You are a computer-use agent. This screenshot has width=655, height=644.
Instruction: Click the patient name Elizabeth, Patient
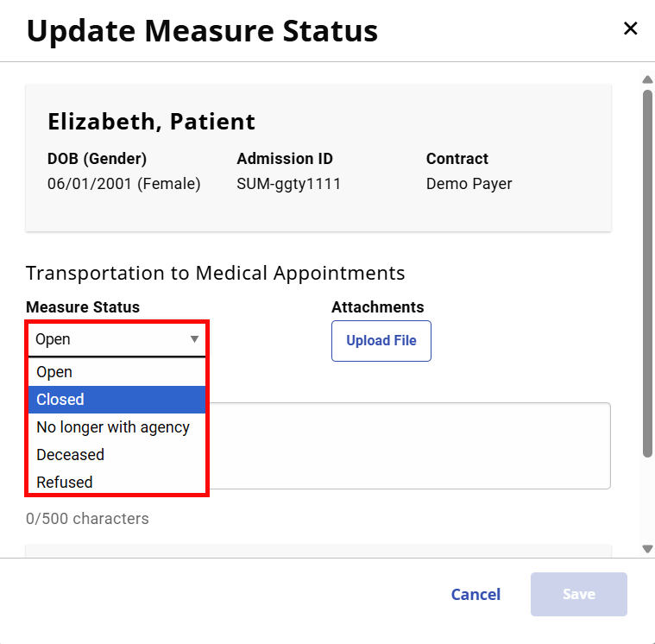tap(151, 122)
